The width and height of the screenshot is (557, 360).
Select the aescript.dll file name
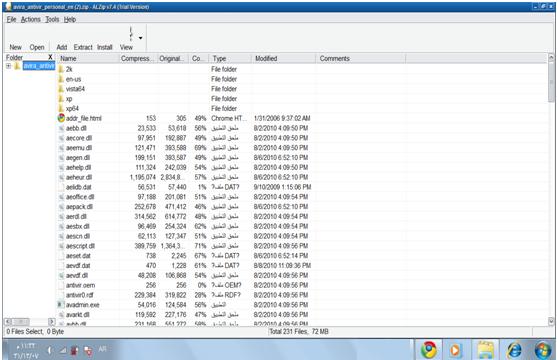[x=80, y=246]
